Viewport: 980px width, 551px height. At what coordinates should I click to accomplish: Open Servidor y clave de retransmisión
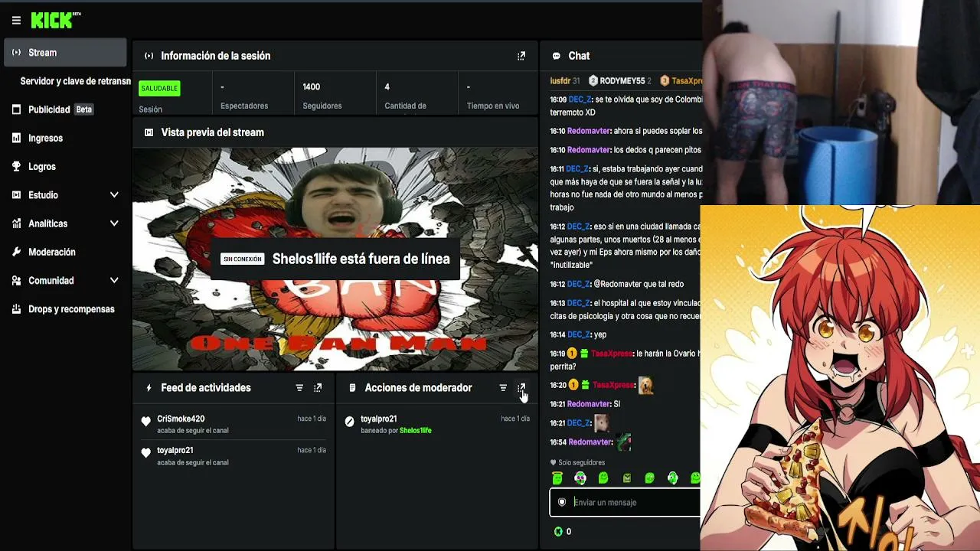click(76, 81)
